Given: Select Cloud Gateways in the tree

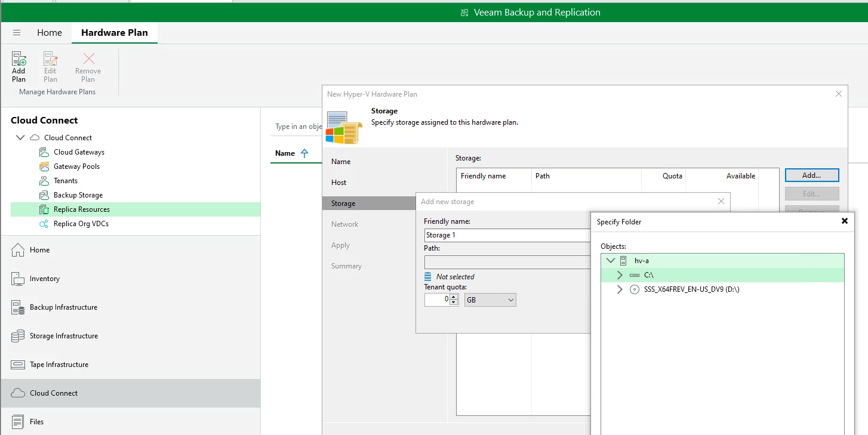Looking at the screenshot, I should click(79, 152).
